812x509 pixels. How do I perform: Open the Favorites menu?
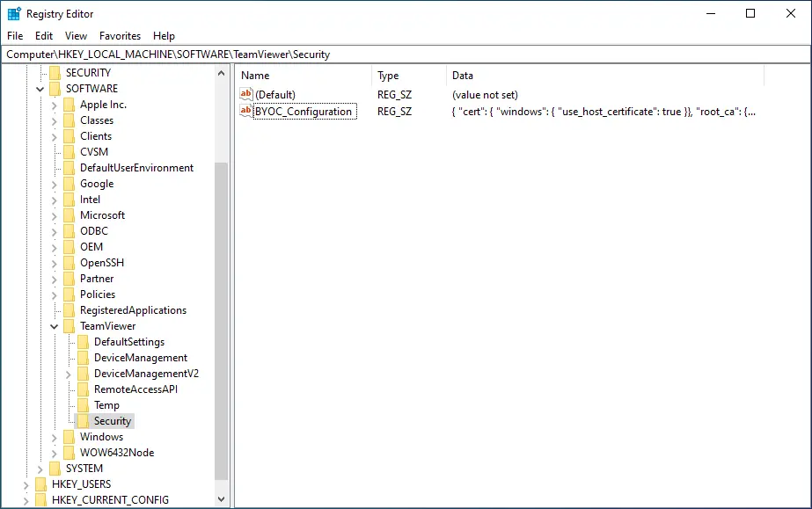pyautogui.click(x=120, y=36)
